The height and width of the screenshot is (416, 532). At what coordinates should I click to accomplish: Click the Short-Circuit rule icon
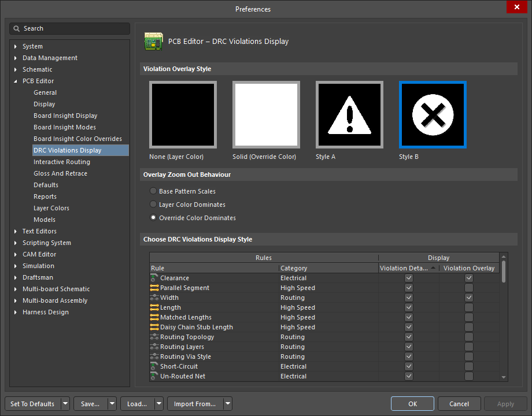[153, 366]
